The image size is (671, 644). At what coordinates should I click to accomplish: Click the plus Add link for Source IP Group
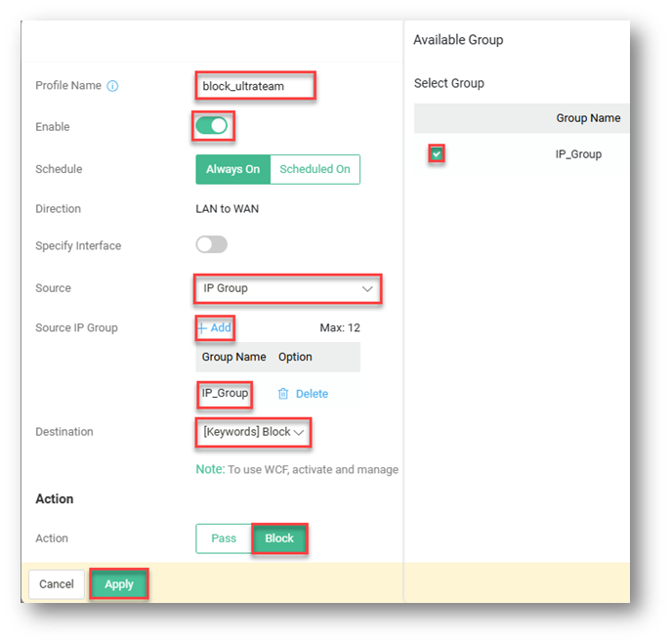[215, 328]
